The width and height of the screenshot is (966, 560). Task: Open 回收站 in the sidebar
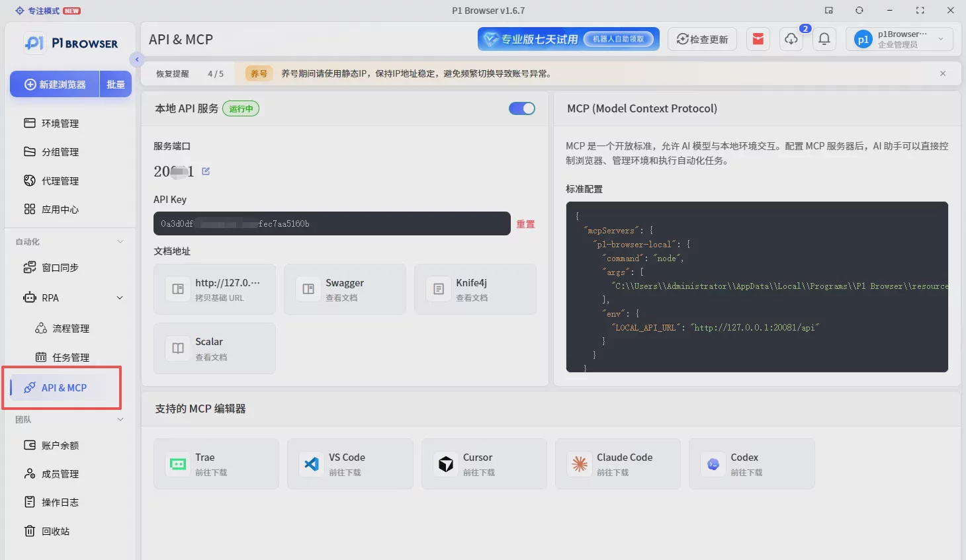(70, 531)
